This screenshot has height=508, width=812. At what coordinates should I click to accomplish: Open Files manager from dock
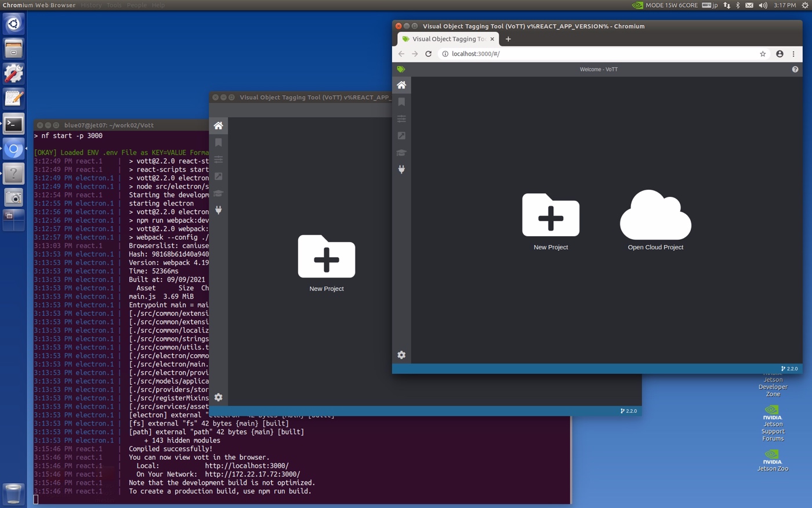(x=13, y=49)
